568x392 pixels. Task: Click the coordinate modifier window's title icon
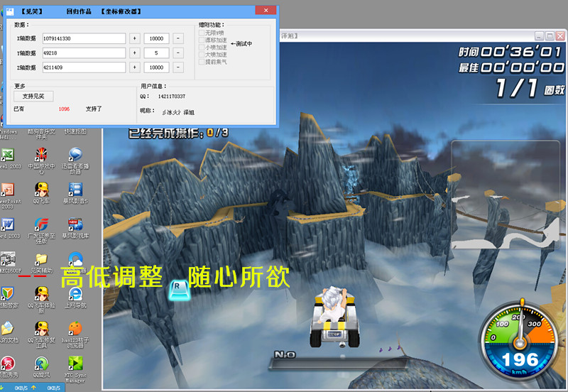pyautogui.click(x=10, y=11)
